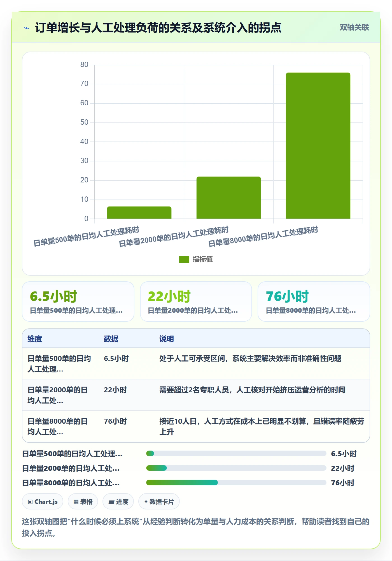Click the lightning bolt icon beside the title

(x=27, y=28)
